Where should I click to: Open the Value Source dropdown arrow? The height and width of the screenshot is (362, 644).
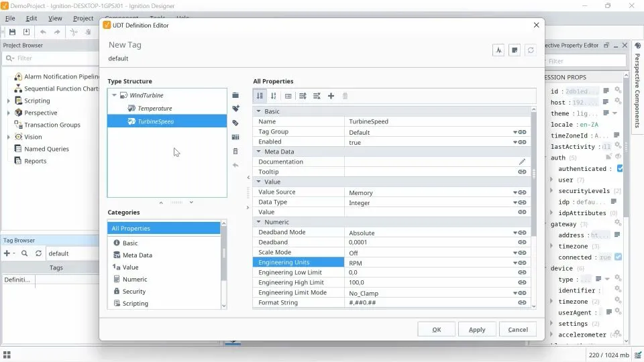coord(515,192)
